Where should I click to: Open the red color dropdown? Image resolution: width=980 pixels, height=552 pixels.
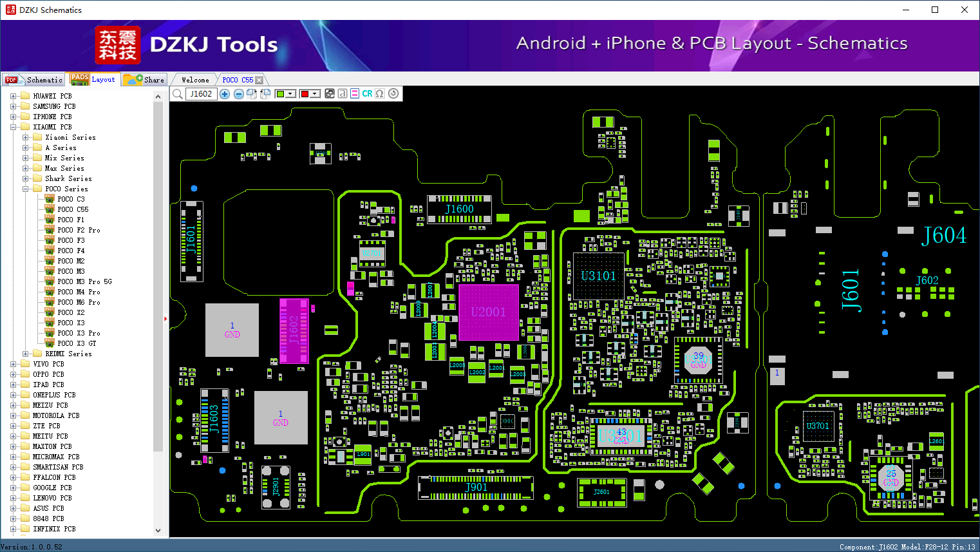coord(315,94)
